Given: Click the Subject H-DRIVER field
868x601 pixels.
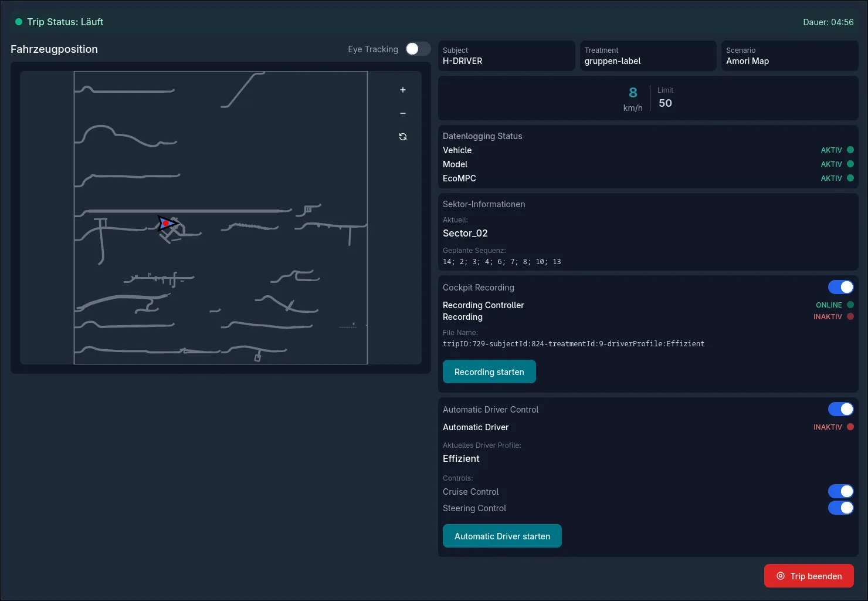Looking at the screenshot, I should click(x=507, y=56).
